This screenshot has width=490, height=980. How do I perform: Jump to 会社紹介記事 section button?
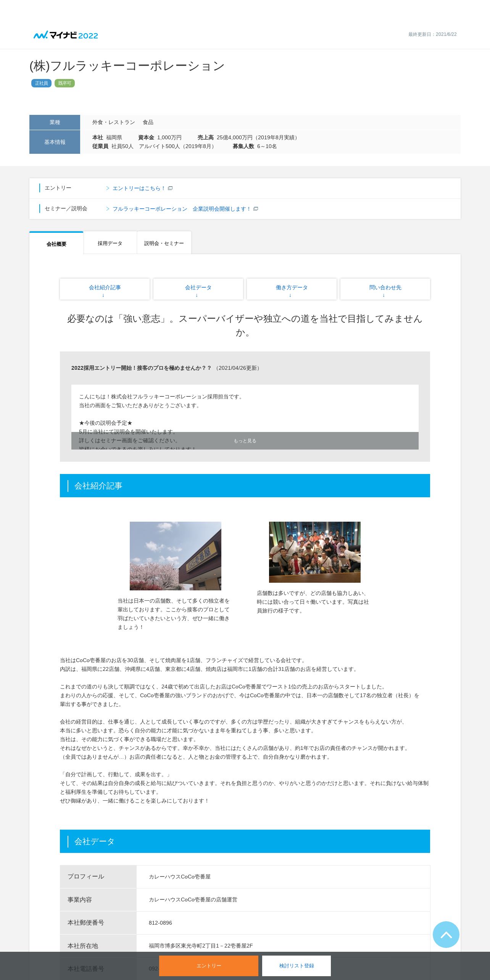tap(105, 289)
